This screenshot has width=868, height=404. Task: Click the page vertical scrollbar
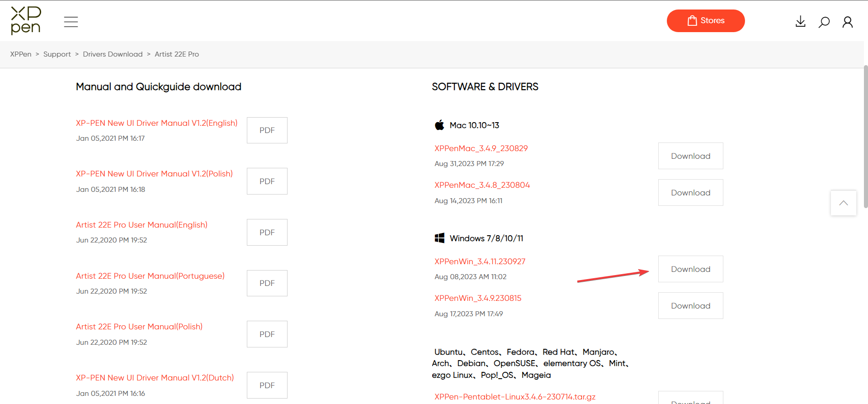tap(865, 136)
